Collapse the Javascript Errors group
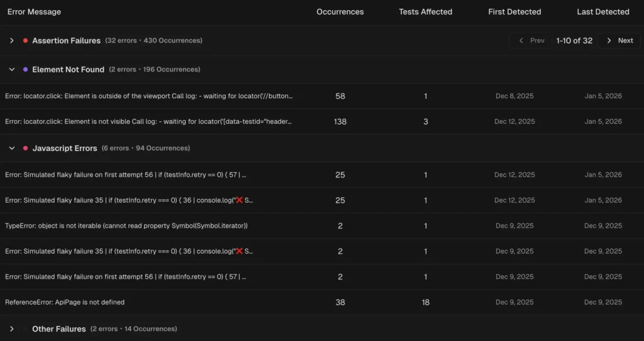 click(x=11, y=148)
